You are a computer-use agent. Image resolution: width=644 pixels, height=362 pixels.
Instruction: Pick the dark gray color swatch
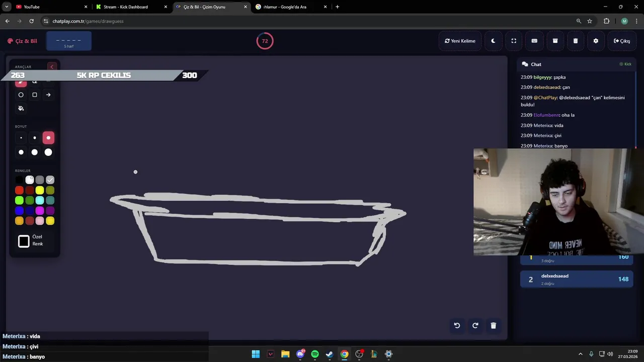tap(40, 180)
